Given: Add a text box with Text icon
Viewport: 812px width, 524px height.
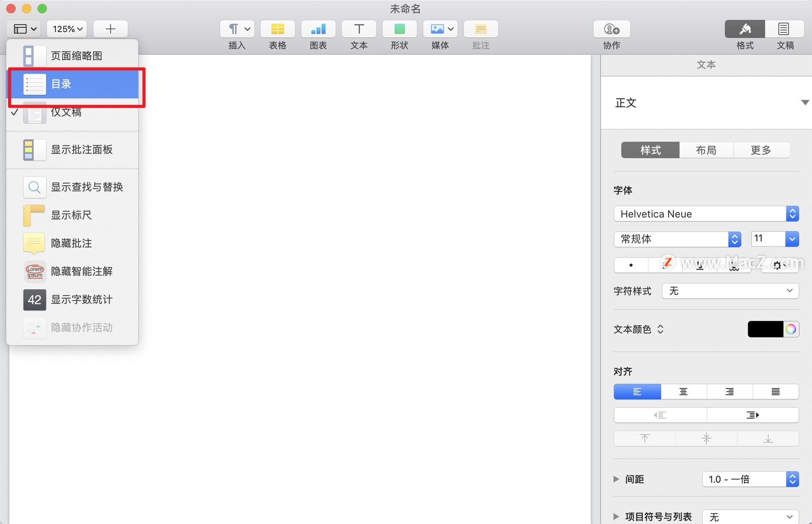Looking at the screenshot, I should 359,29.
